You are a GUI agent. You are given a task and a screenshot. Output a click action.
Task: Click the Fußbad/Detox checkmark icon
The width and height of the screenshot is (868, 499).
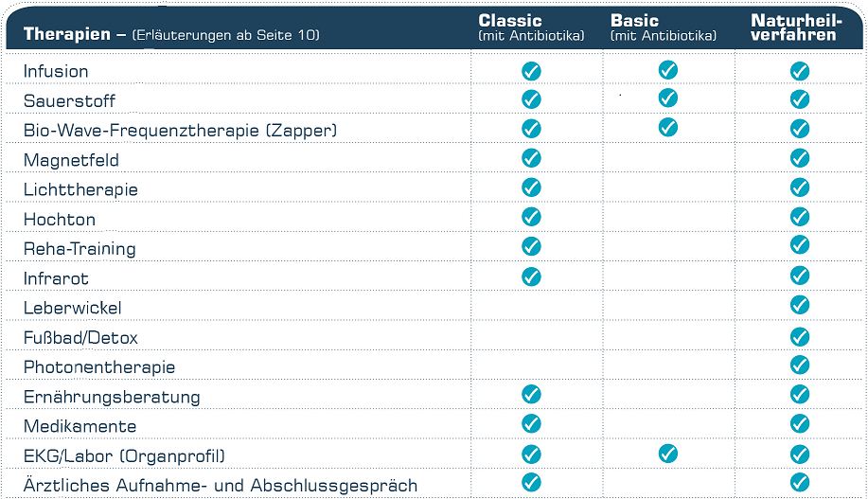[x=800, y=336]
